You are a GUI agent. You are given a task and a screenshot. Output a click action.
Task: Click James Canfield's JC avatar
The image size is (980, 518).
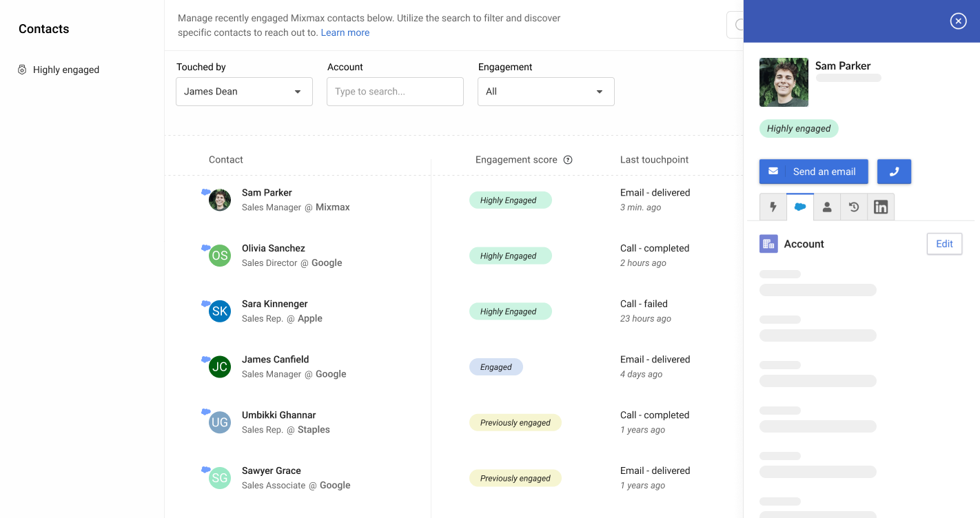tap(220, 367)
